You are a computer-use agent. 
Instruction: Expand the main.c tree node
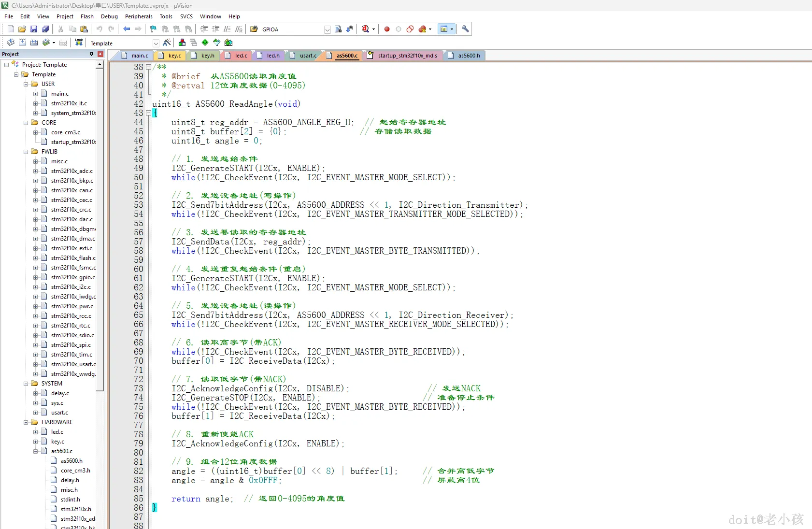tap(35, 94)
